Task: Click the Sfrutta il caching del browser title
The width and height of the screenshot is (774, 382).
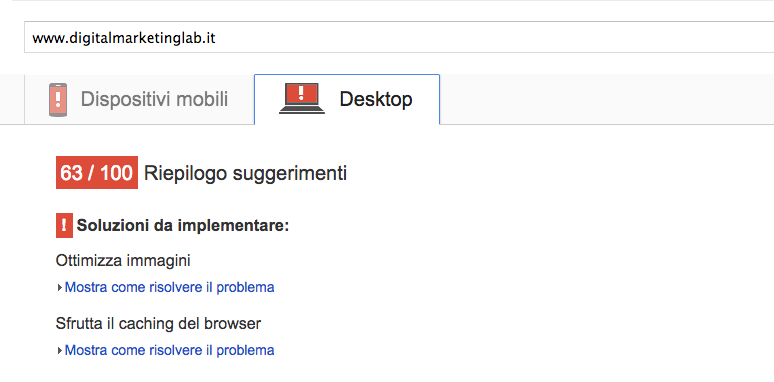Action: point(158,324)
